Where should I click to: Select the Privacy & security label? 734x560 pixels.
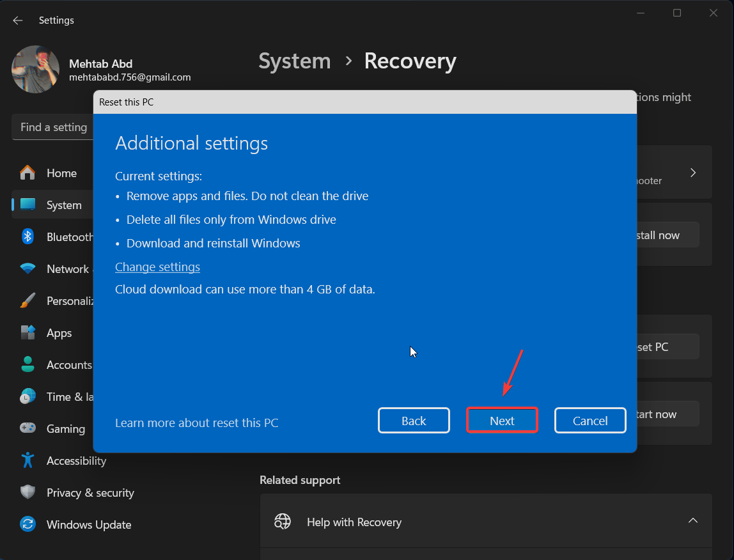pyautogui.click(x=90, y=493)
